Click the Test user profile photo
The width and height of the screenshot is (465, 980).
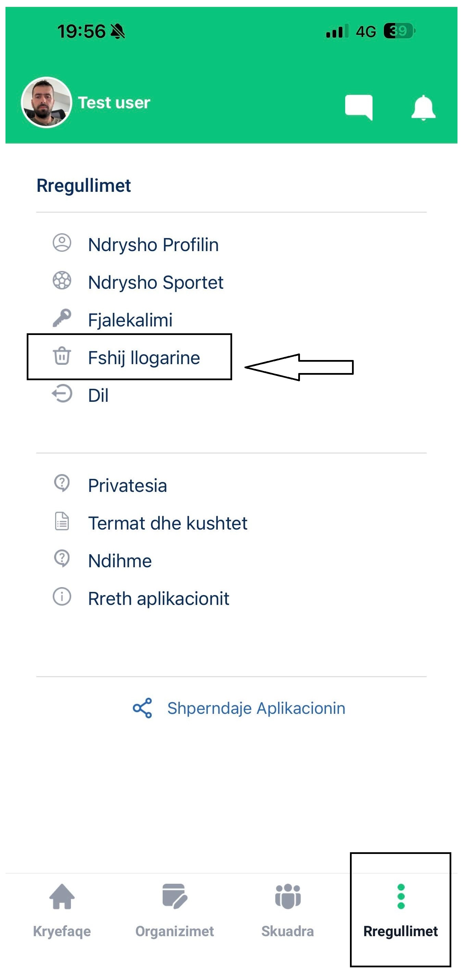click(x=46, y=102)
